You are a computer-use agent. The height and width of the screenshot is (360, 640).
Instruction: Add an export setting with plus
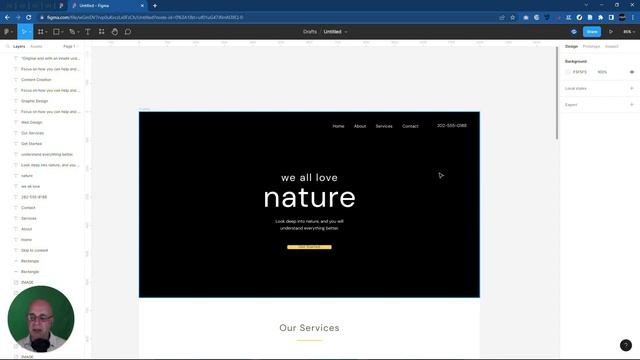click(632, 104)
